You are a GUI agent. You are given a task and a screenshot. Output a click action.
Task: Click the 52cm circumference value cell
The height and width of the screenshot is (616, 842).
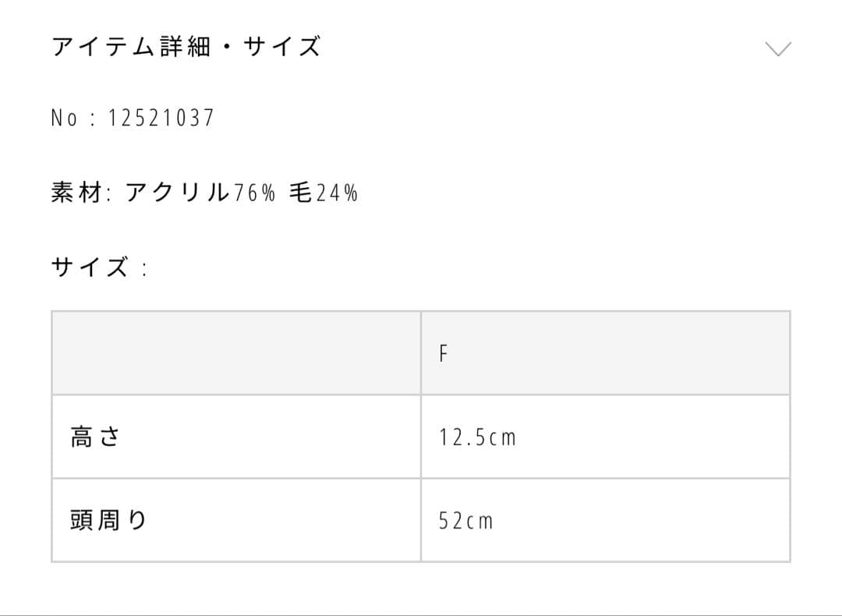tap(465, 521)
